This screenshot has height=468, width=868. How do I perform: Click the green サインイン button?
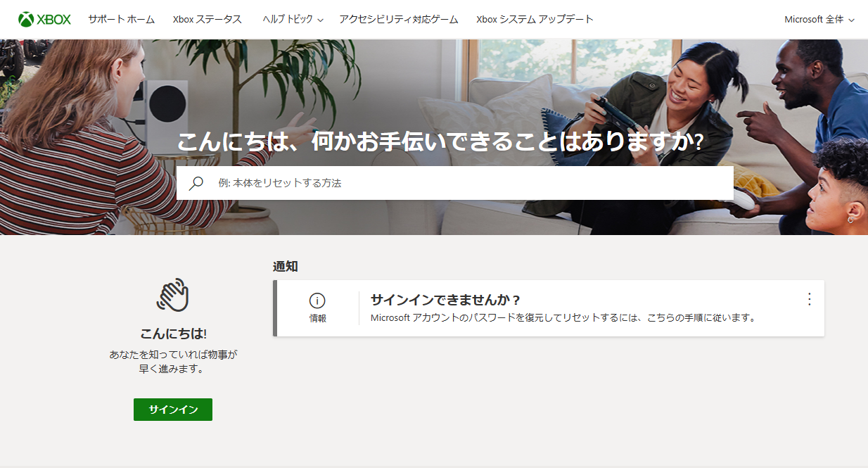tap(173, 410)
